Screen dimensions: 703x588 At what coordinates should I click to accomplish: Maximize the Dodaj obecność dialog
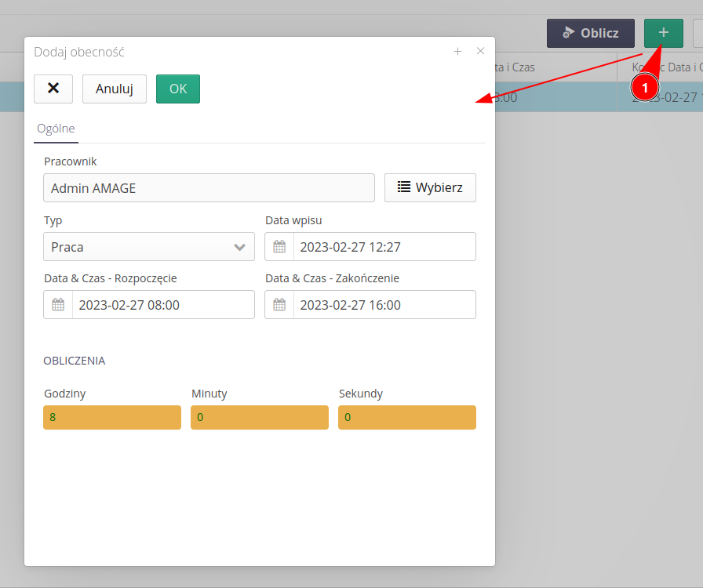coord(457,52)
